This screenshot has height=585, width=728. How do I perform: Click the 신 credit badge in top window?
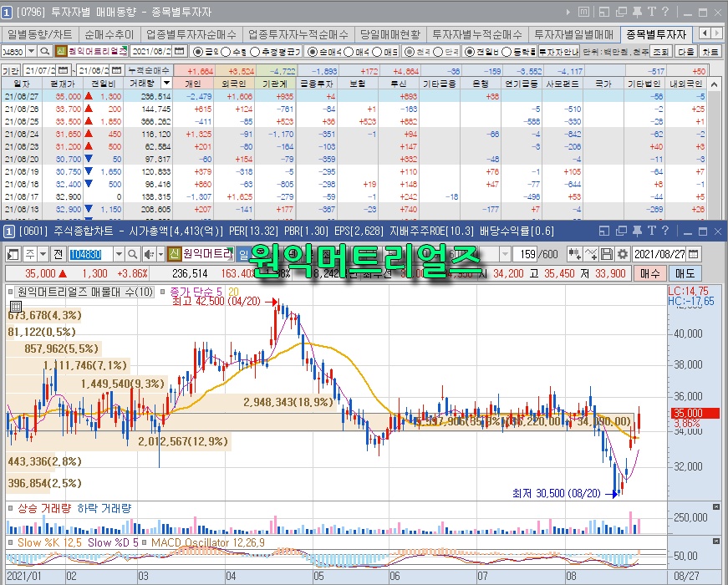(x=60, y=52)
